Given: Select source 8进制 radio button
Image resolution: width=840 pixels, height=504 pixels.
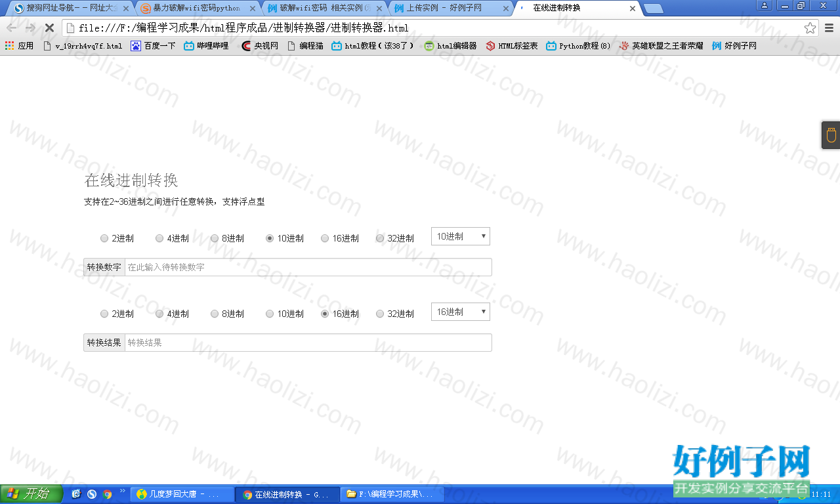Looking at the screenshot, I should tap(215, 238).
